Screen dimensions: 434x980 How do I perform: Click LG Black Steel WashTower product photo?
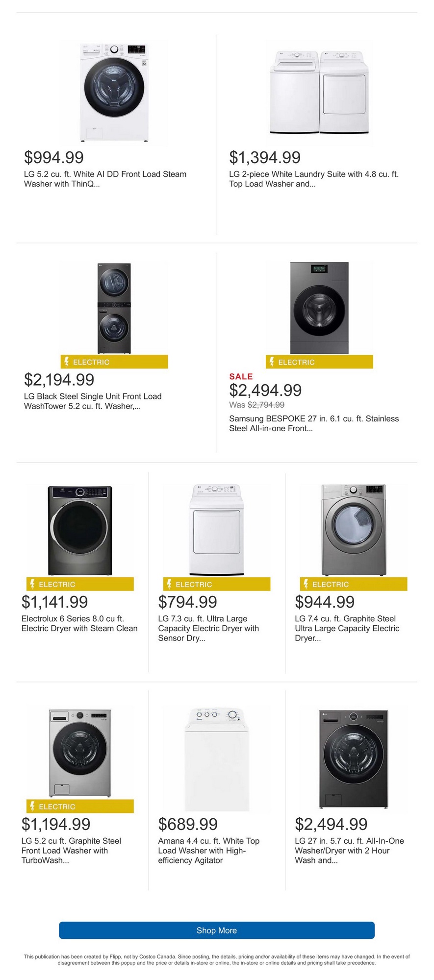tap(114, 308)
